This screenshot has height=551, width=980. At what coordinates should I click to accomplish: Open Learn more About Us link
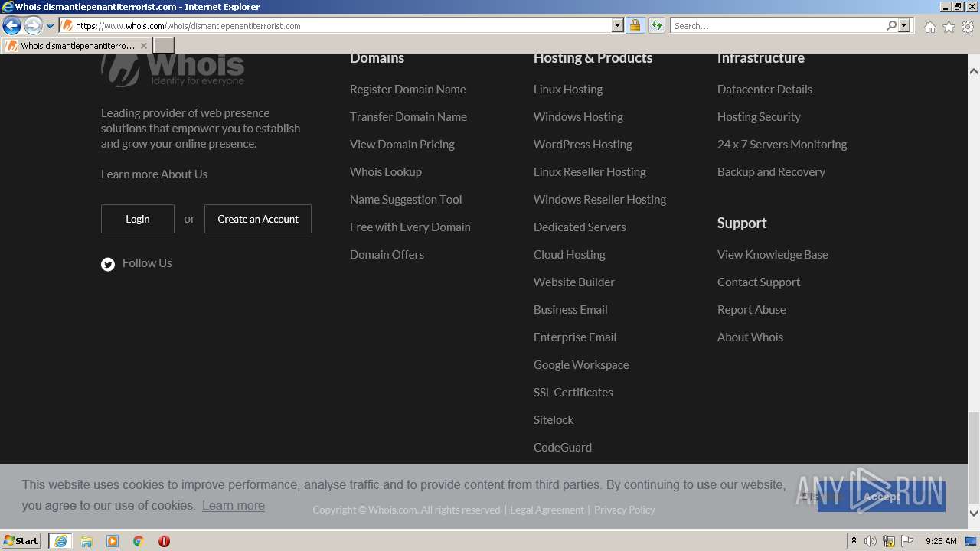[154, 174]
